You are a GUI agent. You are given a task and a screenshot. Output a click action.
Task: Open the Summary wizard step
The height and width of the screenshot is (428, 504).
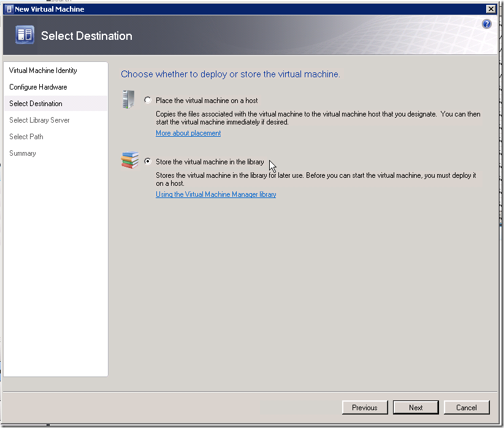(x=23, y=153)
